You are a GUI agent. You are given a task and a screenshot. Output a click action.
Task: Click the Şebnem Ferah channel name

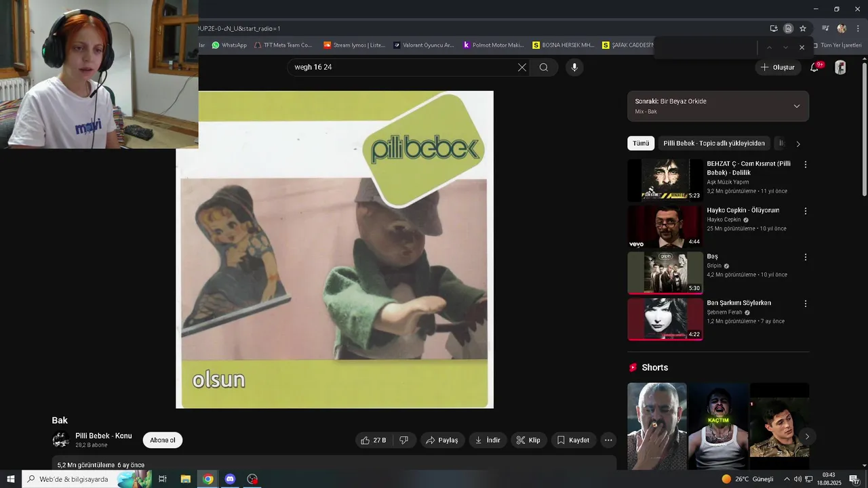click(724, 312)
